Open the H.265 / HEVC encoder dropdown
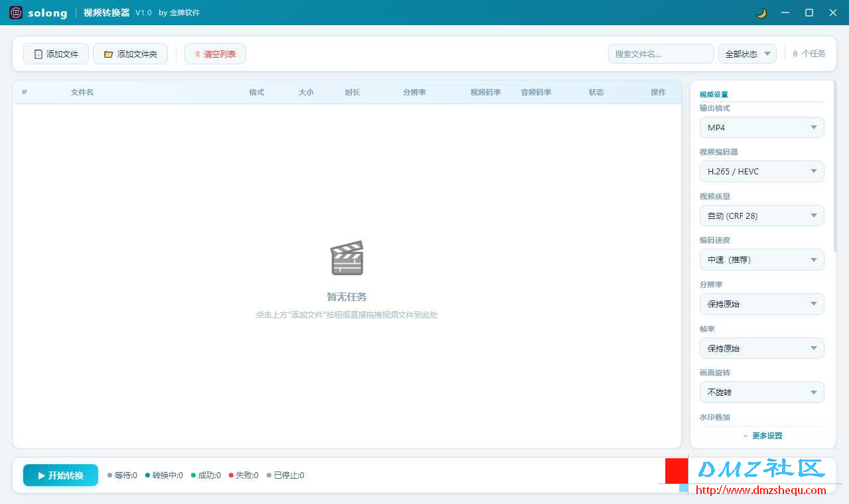Screen dimensions: 849x504 point(761,171)
